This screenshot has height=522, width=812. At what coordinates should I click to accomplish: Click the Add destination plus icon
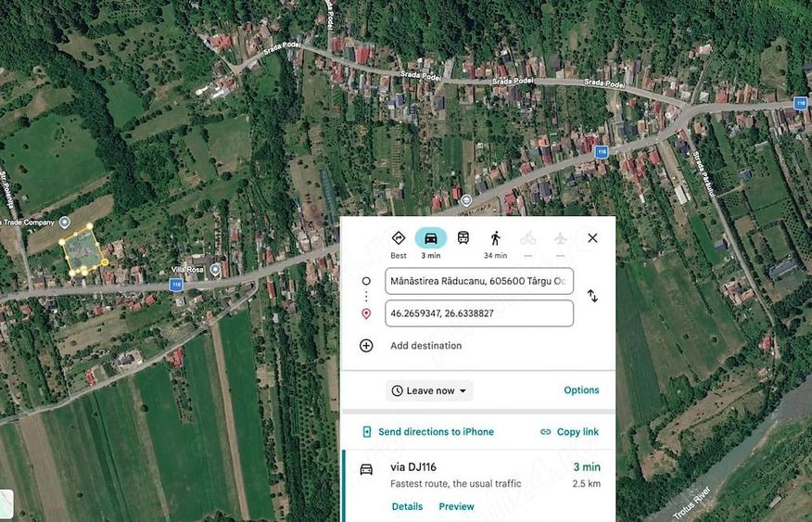coord(366,346)
